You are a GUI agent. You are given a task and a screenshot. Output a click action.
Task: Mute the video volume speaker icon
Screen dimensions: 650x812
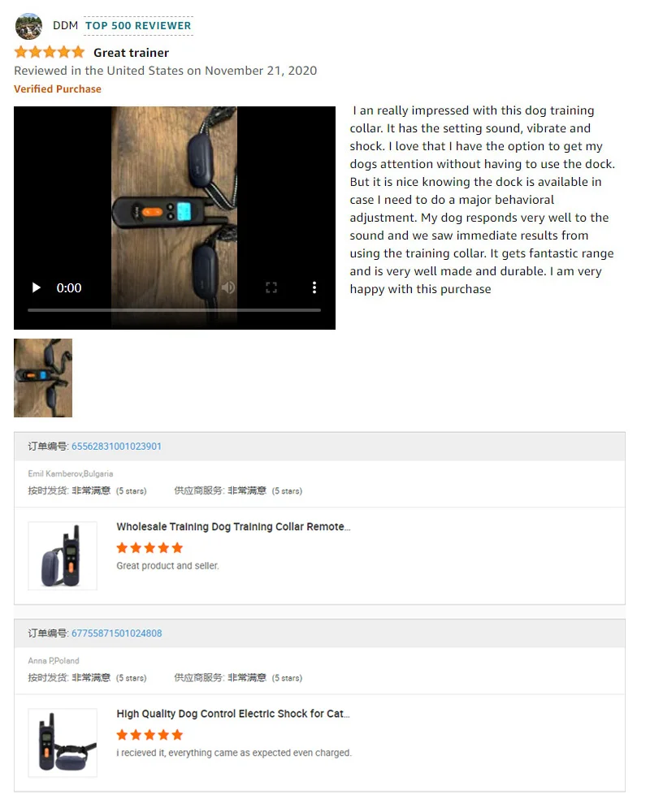(x=228, y=287)
